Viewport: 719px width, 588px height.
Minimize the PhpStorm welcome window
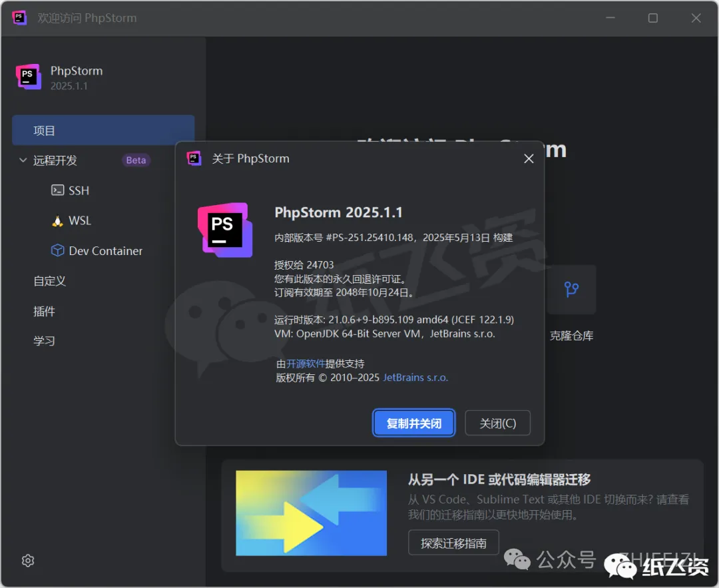(610, 18)
